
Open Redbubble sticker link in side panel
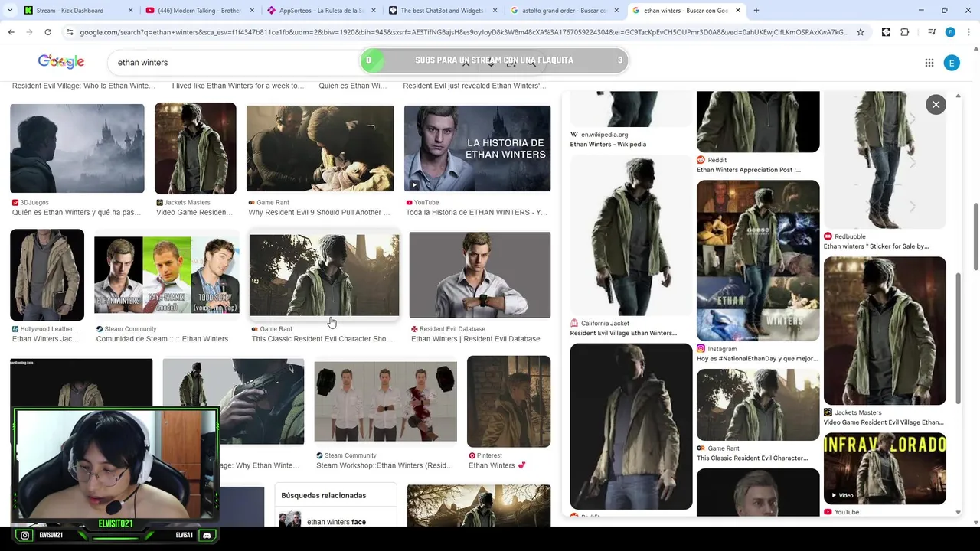click(876, 246)
